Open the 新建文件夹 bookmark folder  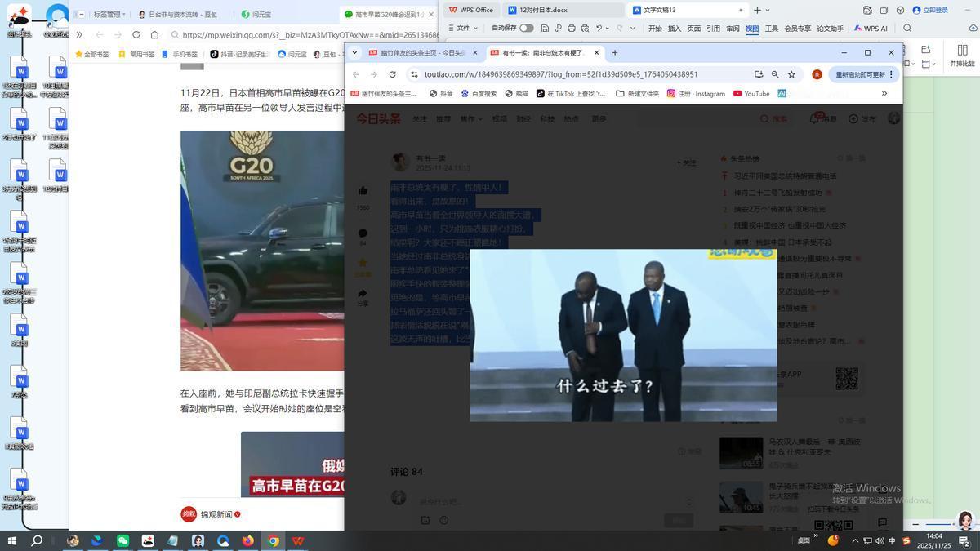(637, 94)
